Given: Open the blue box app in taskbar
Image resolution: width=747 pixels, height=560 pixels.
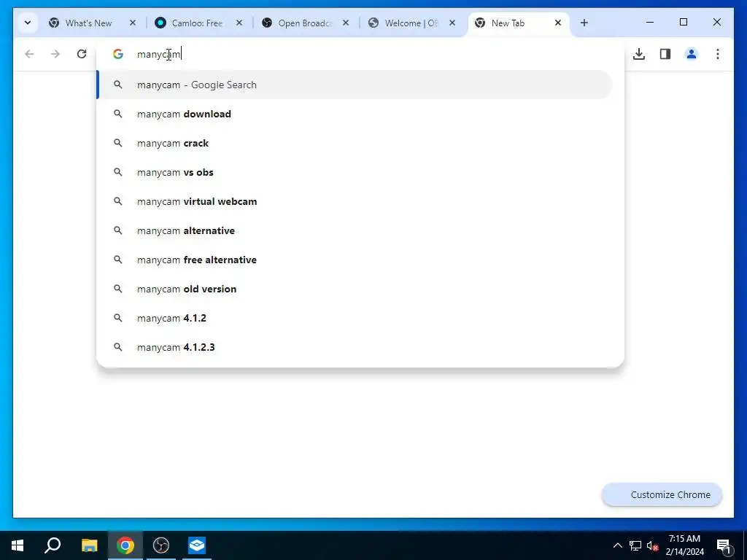Looking at the screenshot, I should pos(197,545).
